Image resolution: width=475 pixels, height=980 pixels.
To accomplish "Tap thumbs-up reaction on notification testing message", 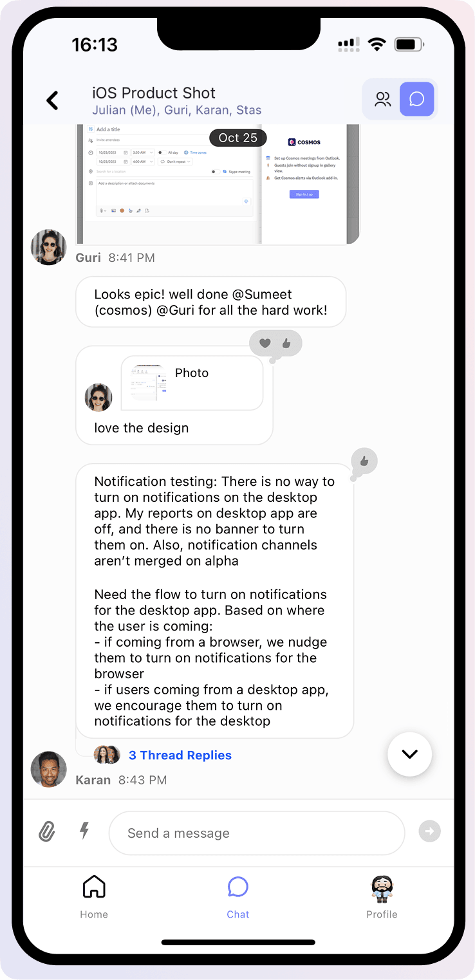I will pyautogui.click(x=364, y=461).
